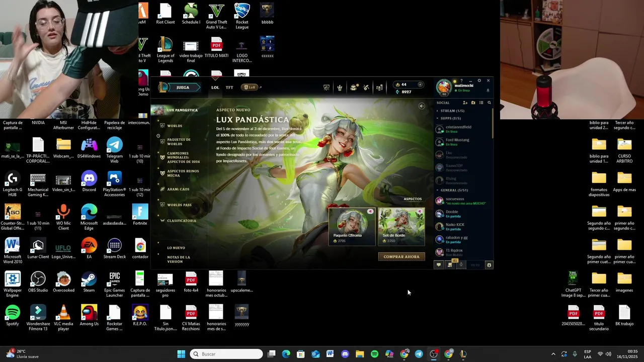
Task: Select the Paquete Chroma skin card
Action: click(352, 226)
